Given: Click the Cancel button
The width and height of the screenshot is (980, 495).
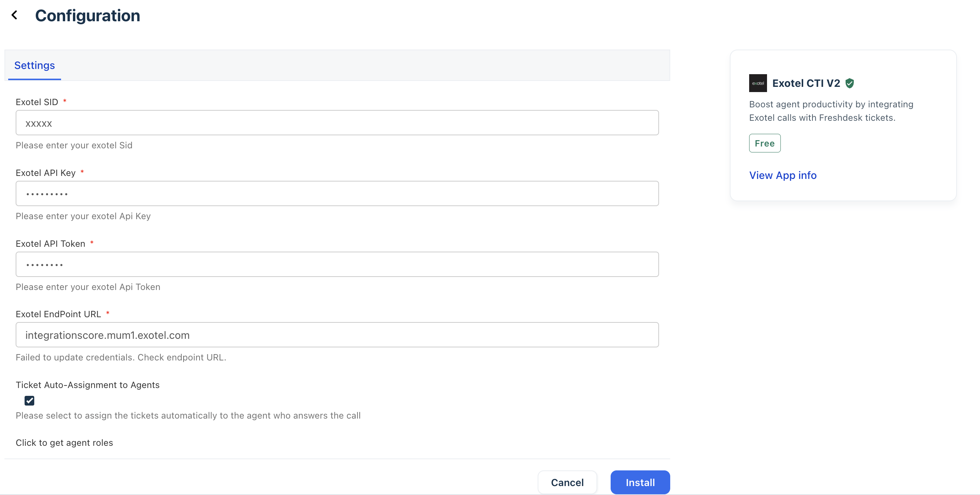Looking at the screenshot, I should coord(567,482).
